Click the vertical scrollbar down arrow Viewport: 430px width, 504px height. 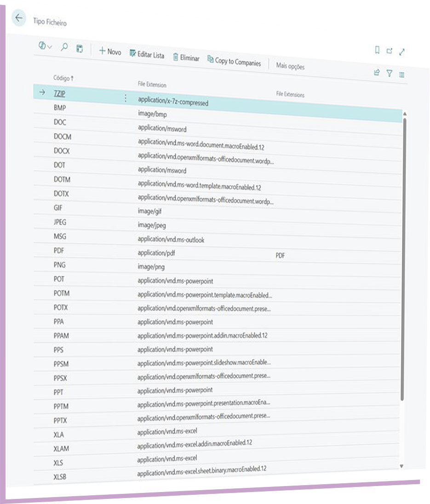coord(401,466)
